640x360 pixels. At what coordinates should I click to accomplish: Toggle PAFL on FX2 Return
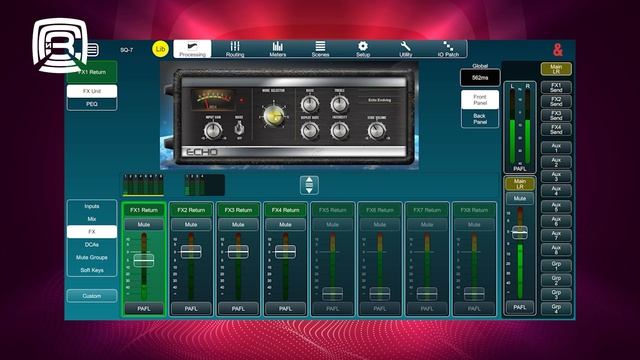[x=191, y=309]
